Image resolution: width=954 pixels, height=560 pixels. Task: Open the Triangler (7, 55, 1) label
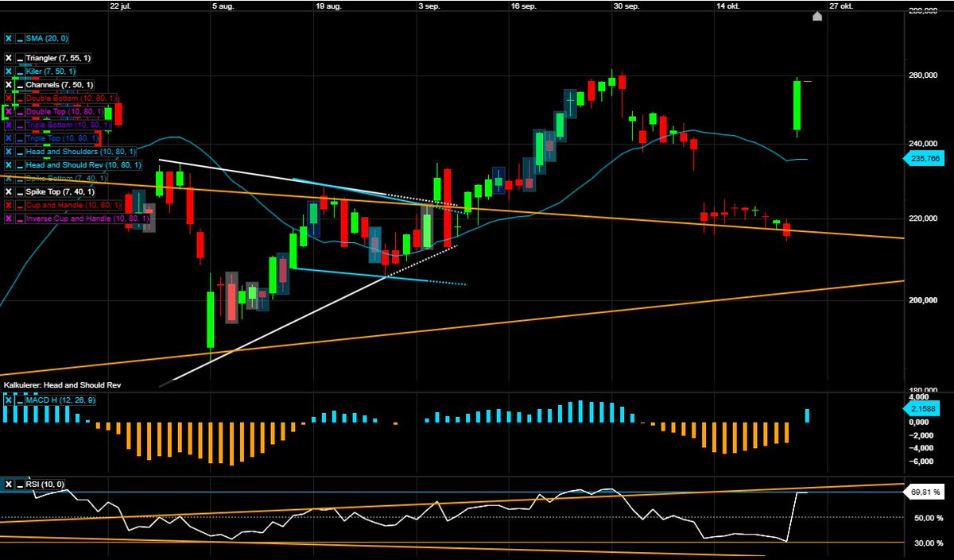click(59, 58)
